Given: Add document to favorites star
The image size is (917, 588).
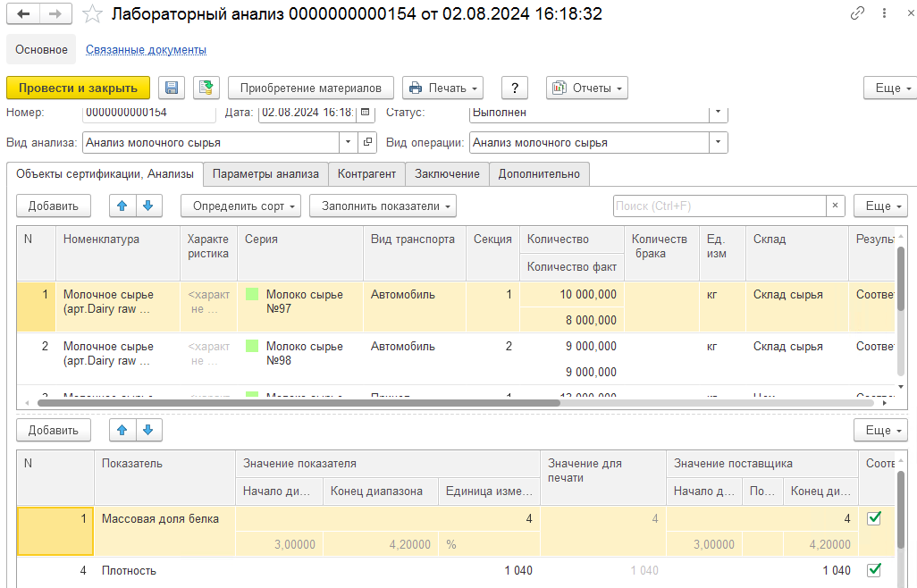Looking at the screenshot, I should point(92,14).
